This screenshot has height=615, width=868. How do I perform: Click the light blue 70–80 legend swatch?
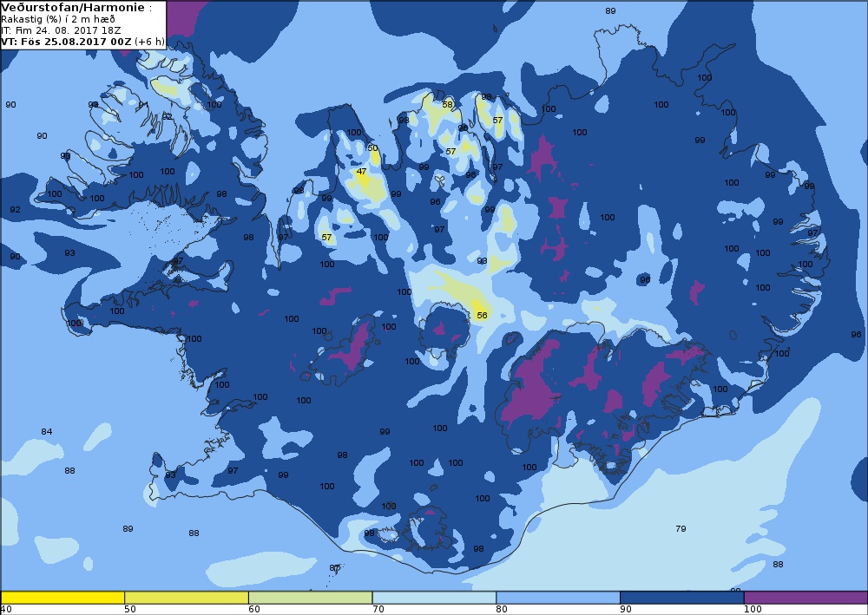pyautogui.click(x=435, y=598)
